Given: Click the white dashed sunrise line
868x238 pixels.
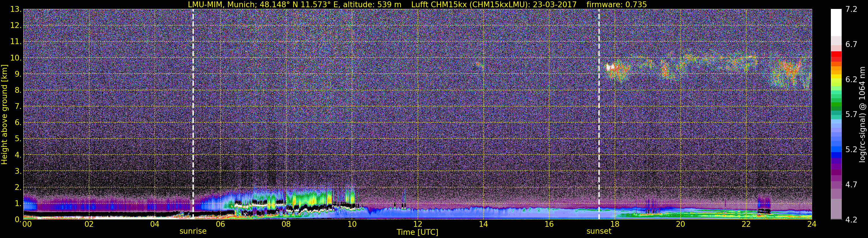Looking at the screenshot, I should (193, 114).
